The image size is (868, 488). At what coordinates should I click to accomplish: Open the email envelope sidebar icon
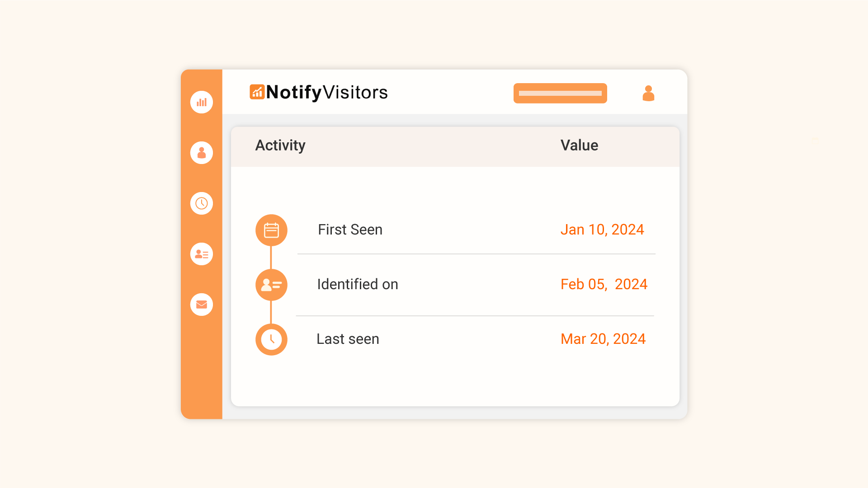(x=202, y=305)
